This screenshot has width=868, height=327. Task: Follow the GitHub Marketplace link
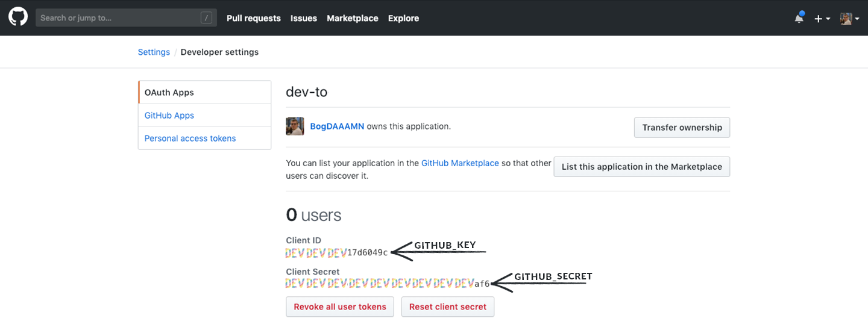[460, 163]
